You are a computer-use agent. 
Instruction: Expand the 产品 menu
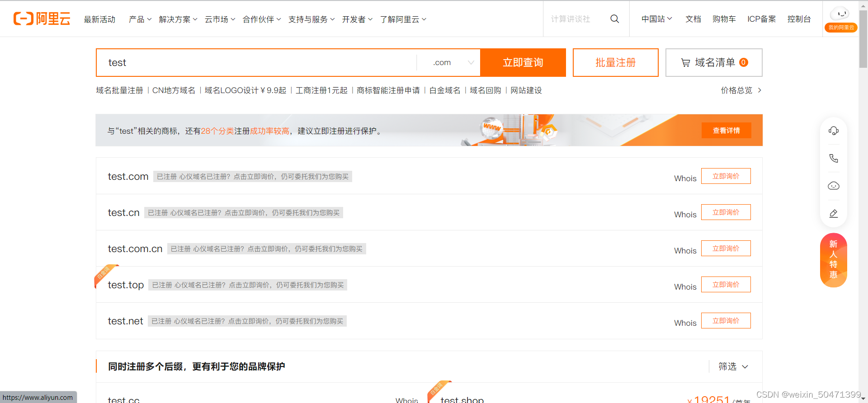[140, 19]
